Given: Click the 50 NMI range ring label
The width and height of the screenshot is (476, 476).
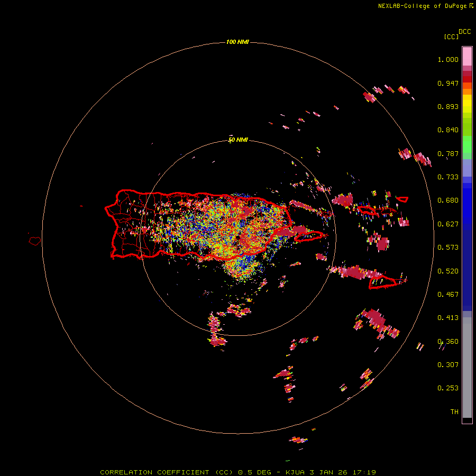Looking at the screenshot, I should coord(239,140).
